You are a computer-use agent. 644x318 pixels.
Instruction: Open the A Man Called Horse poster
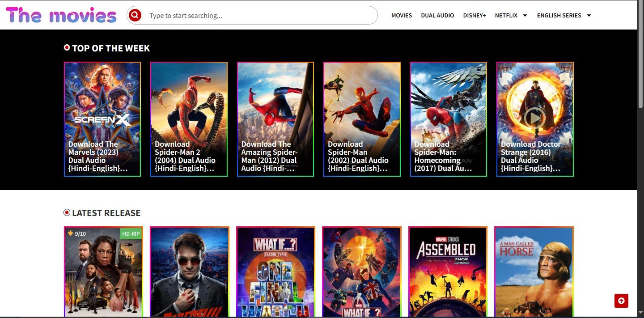pos(534,272)
